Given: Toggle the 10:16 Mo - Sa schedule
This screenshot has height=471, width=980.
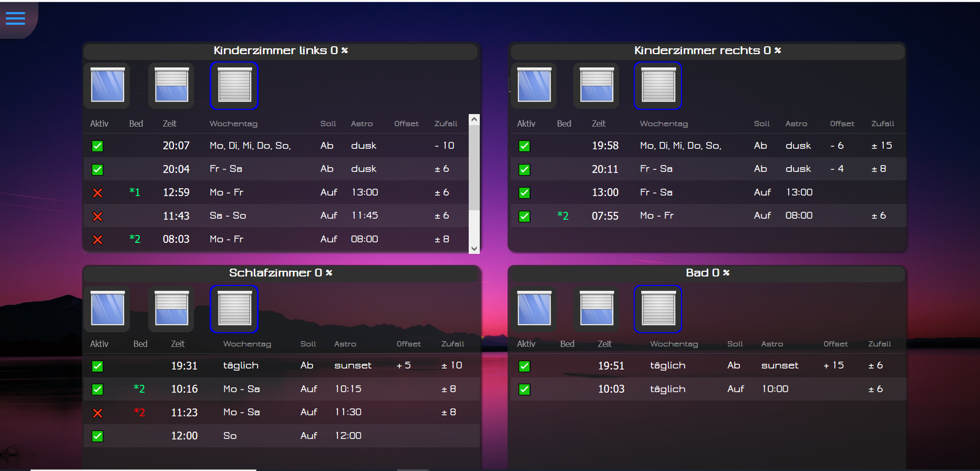Looking at the screenshot, I should coord(98,390).
